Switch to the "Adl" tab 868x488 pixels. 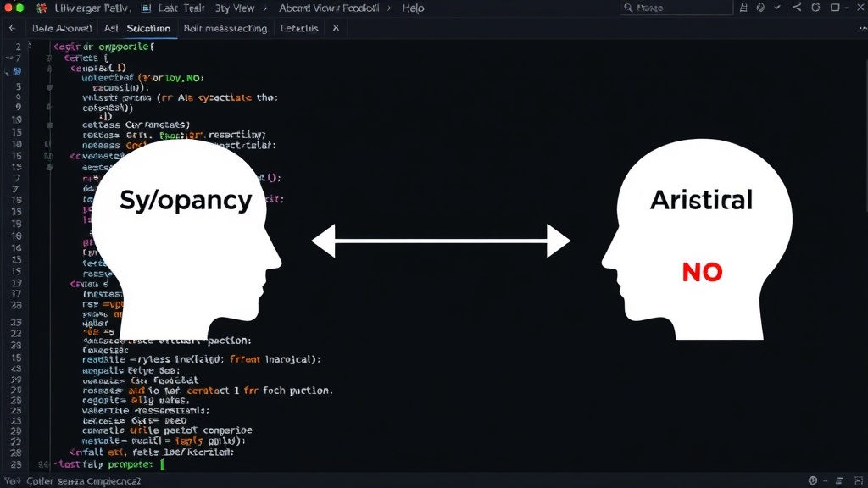(x=111, y=28)
